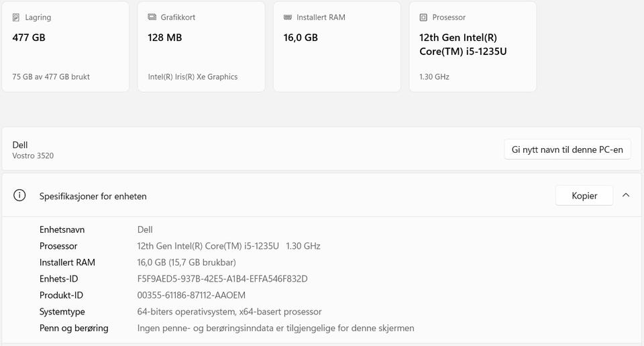
Task: Click the Produkt-ID label
Action: pyautogui.click(x=61, y=295)
